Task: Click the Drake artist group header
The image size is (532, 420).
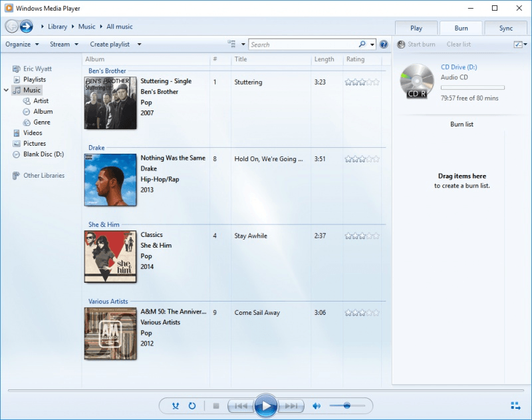Action: (96, 148)
